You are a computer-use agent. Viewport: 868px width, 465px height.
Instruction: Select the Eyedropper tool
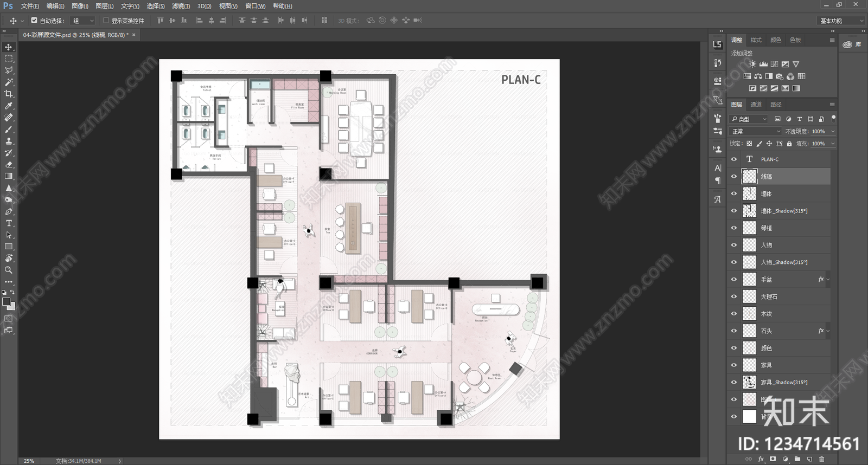[x=9, y=106]
